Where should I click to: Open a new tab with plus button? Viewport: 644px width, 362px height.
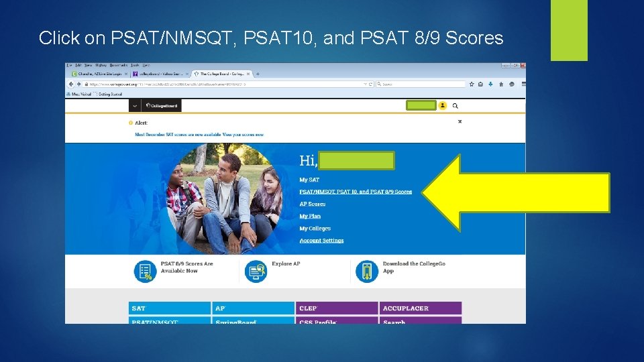(258, 74)
